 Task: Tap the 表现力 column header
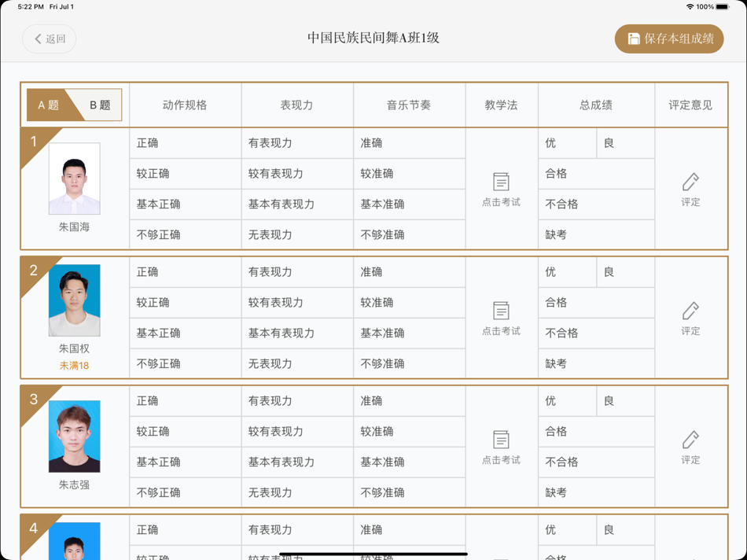point(296,105)
